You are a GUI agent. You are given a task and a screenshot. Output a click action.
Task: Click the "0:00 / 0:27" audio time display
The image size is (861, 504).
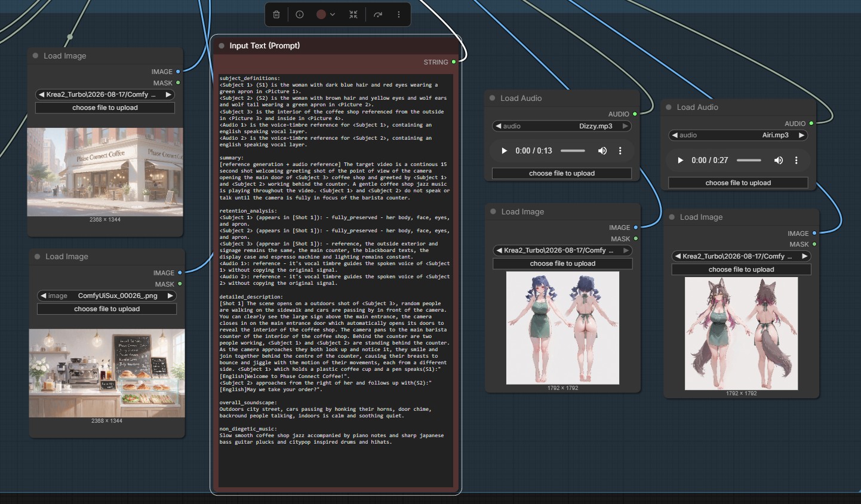[710, 160]
